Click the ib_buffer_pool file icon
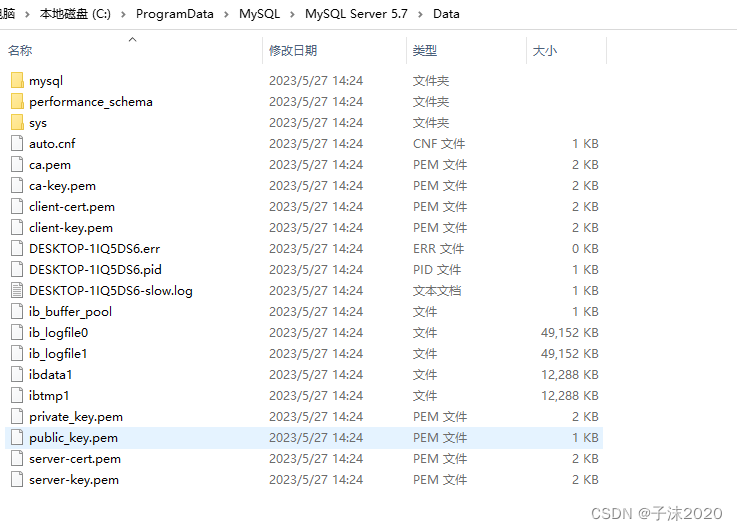Screen dimensions: 737x530 coord(17,312)
